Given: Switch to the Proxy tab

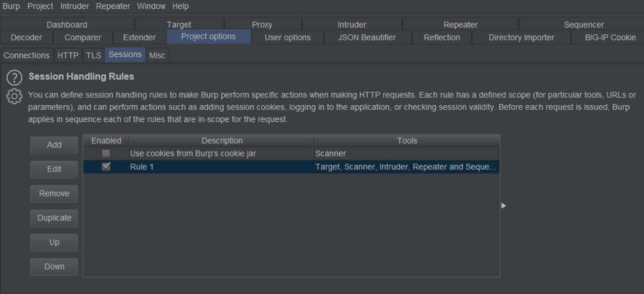Looking at the screenshot, I should (x=262, y=25).
